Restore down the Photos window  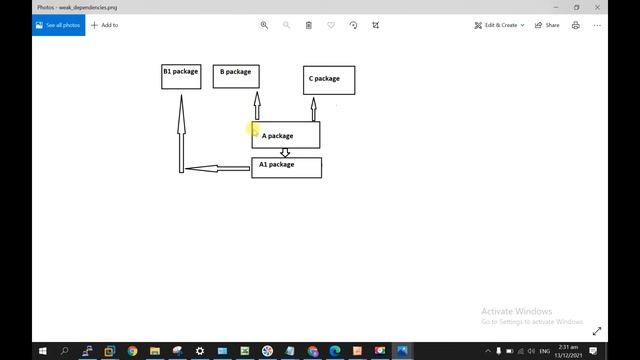tap(576, 7)
